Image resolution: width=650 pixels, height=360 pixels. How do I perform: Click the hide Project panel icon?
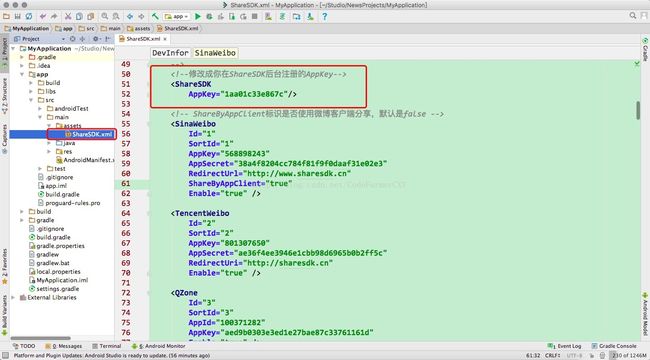coord(108,39)
